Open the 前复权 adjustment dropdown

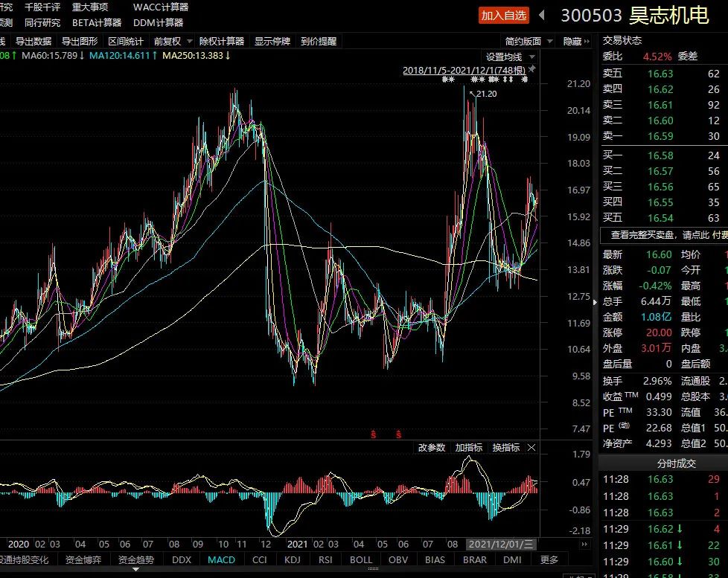173,42
